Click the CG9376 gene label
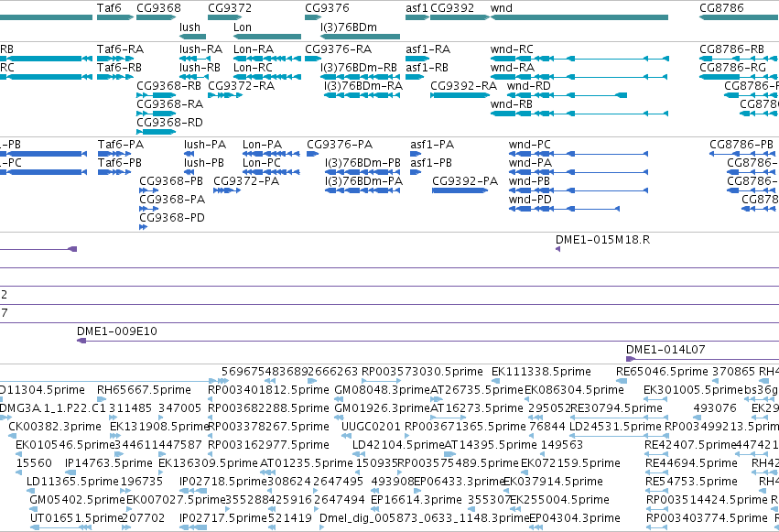This screenshot has width=779, height=532. pyautogui.click(x=327, y=8)
